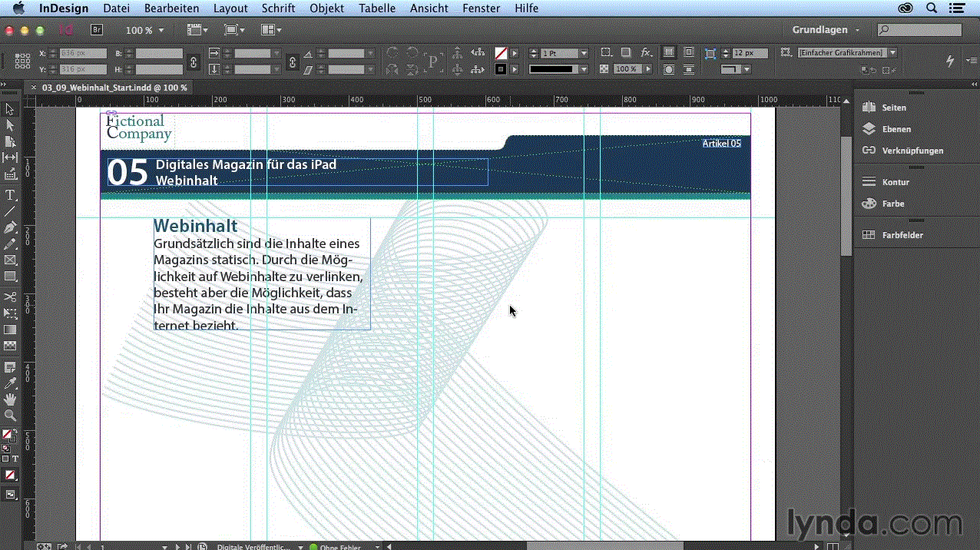Click the black stroke color swatch
The width and height of the screenshot is (980, 550).
(x=501, y=69)
